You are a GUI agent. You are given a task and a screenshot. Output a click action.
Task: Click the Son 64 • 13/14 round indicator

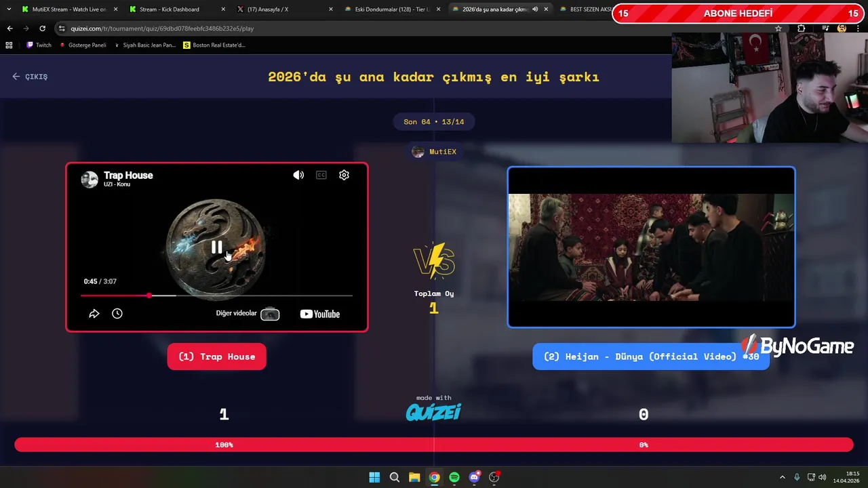click(434, 122)
